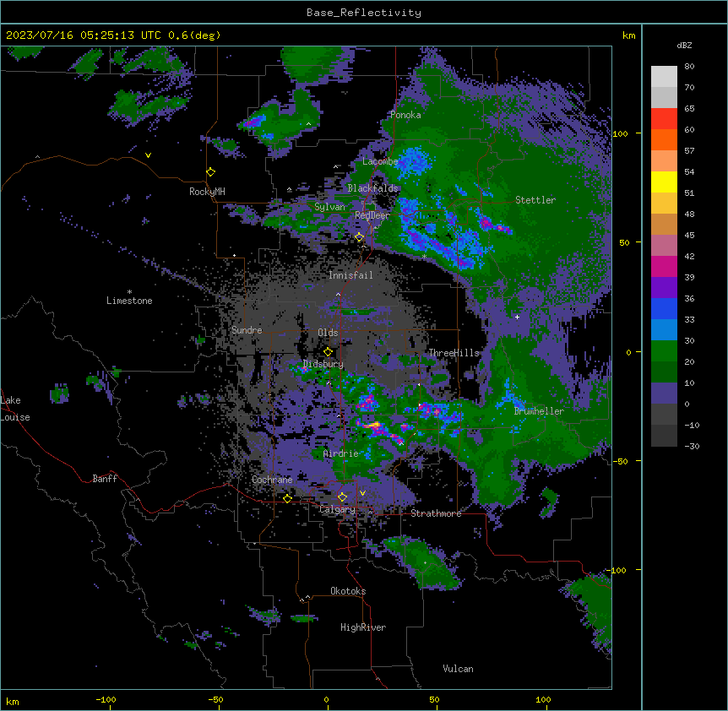Select the red swatch between 65 and 60 dBZ
Screen dimensions: 728x711
tap(664, 119)
